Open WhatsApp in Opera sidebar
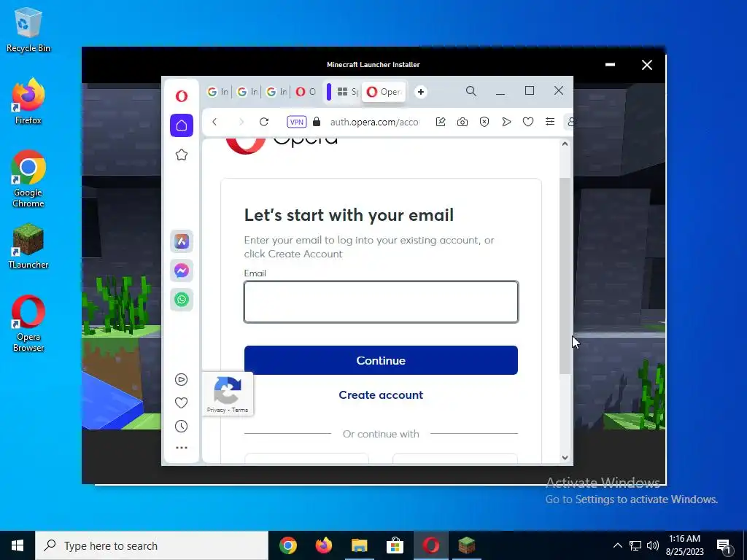Viewport: 747px width, 560px height. click(182, 300)
